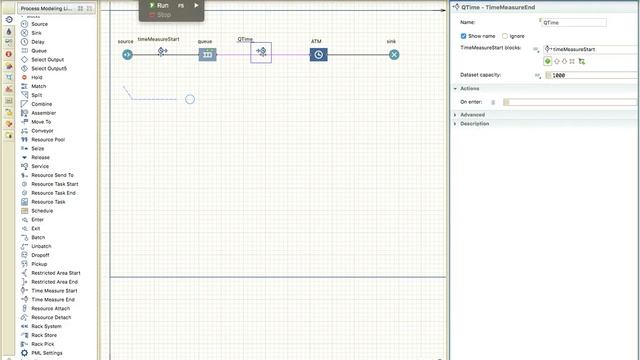The width and height of the screenshot is (640, 360).
Task: Select the QTime block on the canvas
Action: point(261,52)
